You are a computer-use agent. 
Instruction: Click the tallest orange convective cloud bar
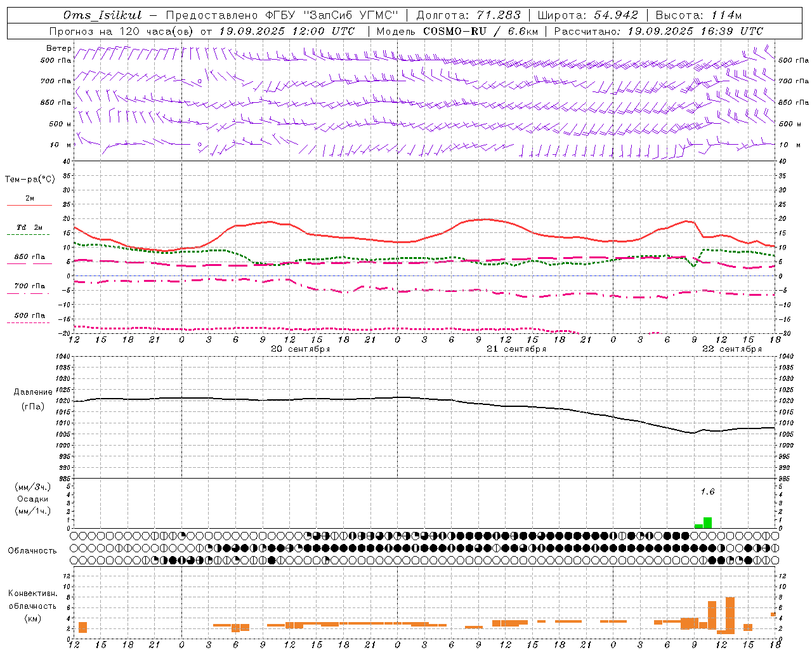(730, 616)
